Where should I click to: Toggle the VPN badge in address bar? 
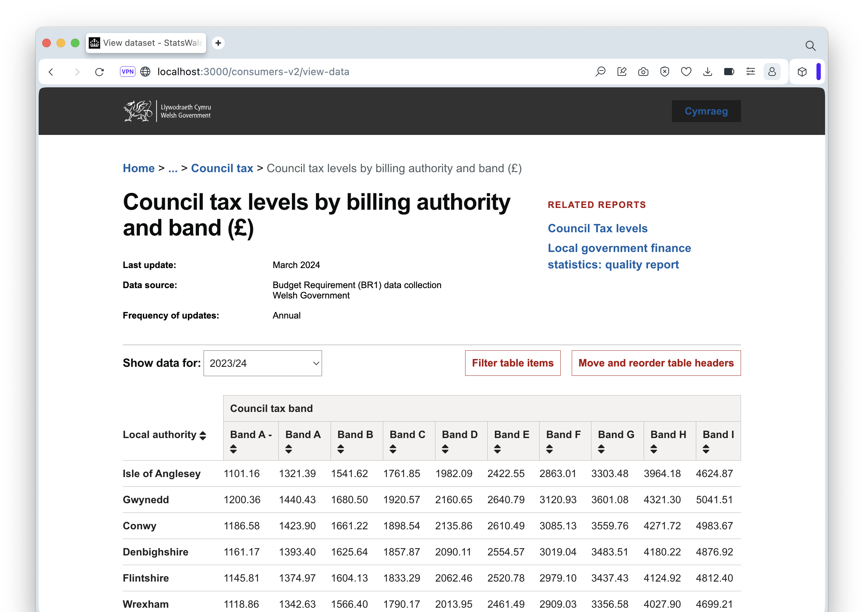[x=127, y=72]
